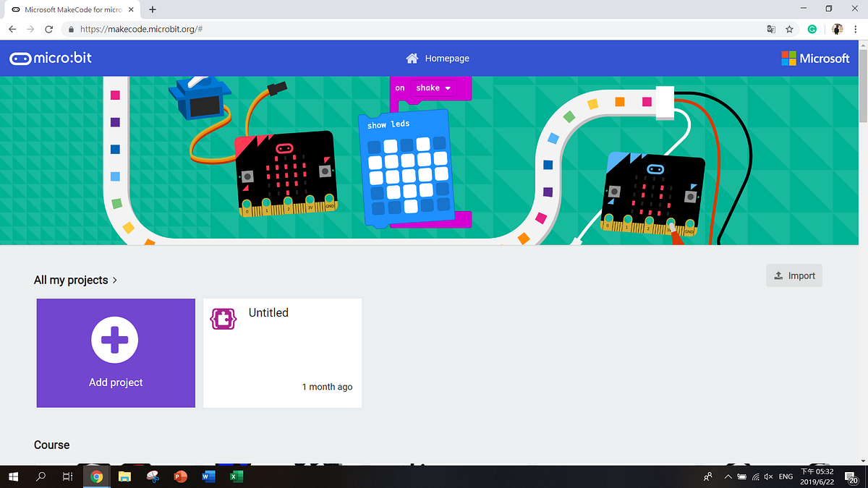868x488 pixels.
Task: Open Excel from the taskbar
Action: point(236,476)
